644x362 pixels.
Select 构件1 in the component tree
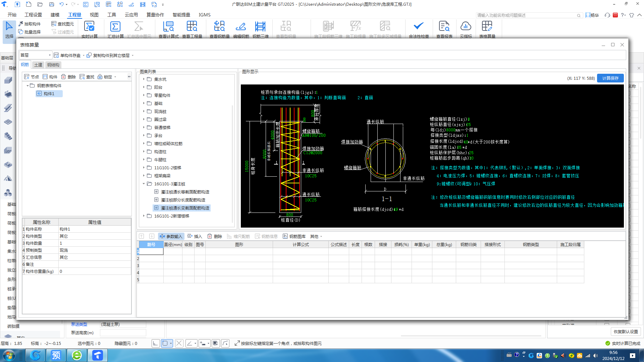[x=49, y=94]
